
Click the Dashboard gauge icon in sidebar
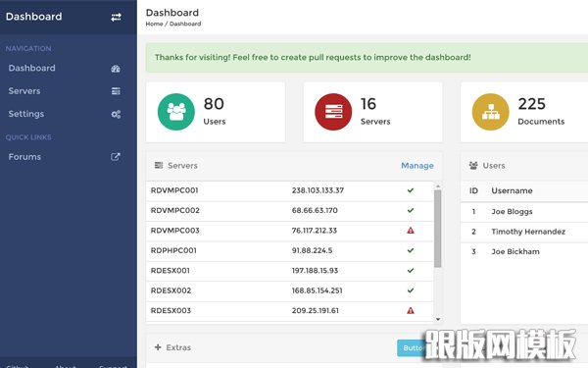116,69
